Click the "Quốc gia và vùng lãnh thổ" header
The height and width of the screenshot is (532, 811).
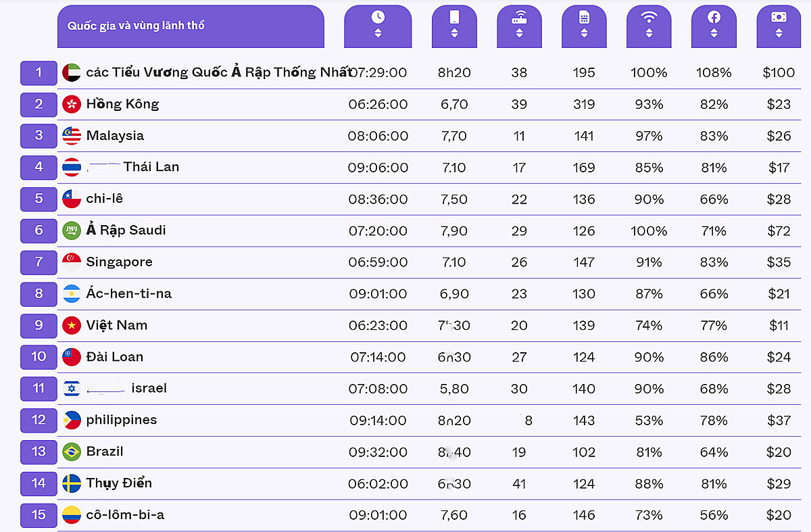136,26
